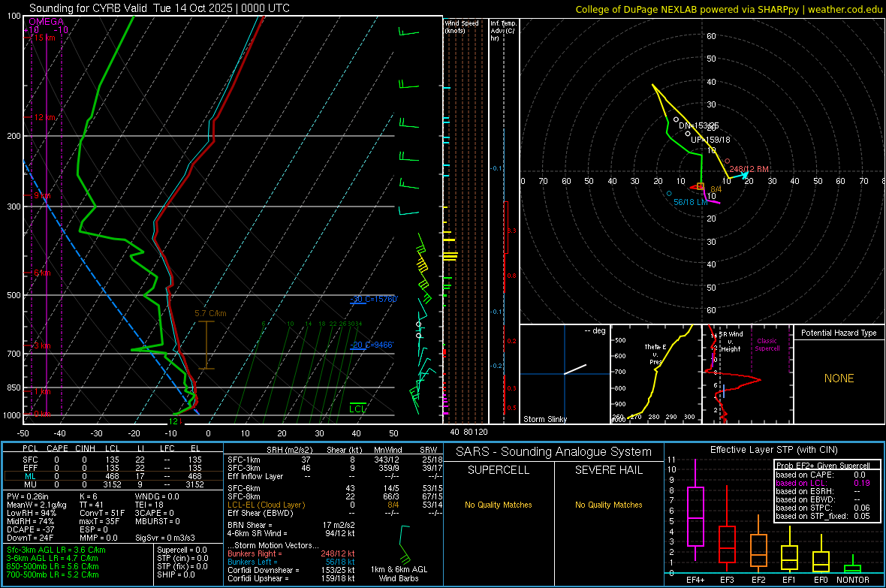Click the orange 'LCL-EL (Cloud Layer)' row
This screenshot has width=886, height=588.
[x=335, y=505]
